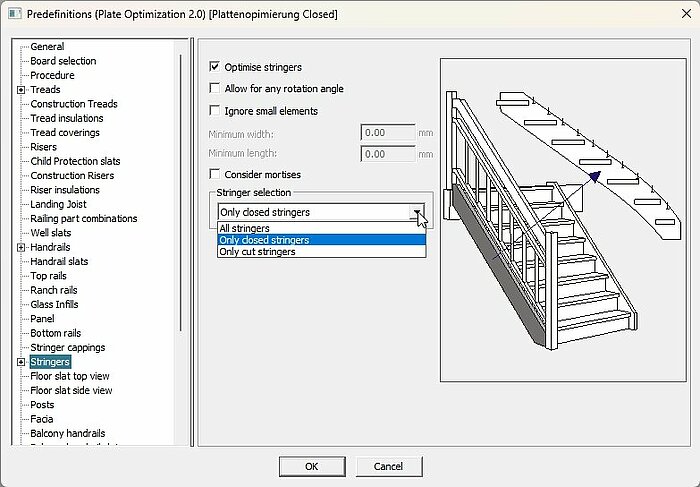This screenshot has height=487, width=700.
Task: Select Well slats tree item
Action: [x=50, y=233]
